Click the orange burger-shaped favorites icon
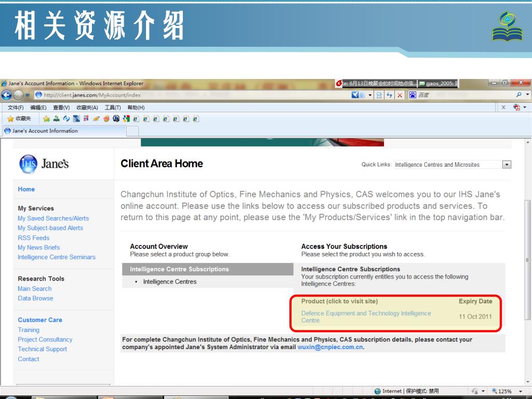532x399 pixels. point(106,118)
